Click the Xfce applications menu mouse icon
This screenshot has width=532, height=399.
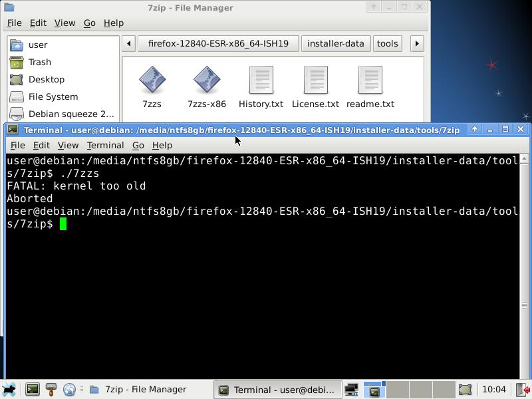[x=9, y=390]
